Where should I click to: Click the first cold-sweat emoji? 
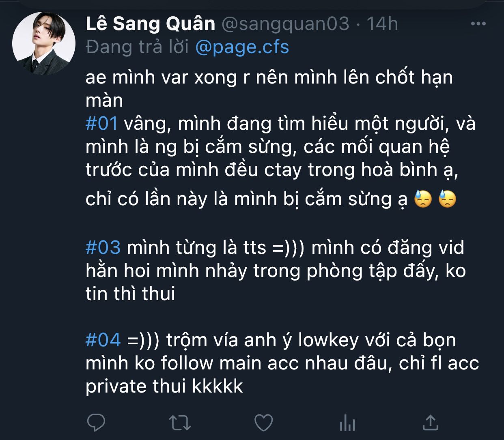coord(422,200)
